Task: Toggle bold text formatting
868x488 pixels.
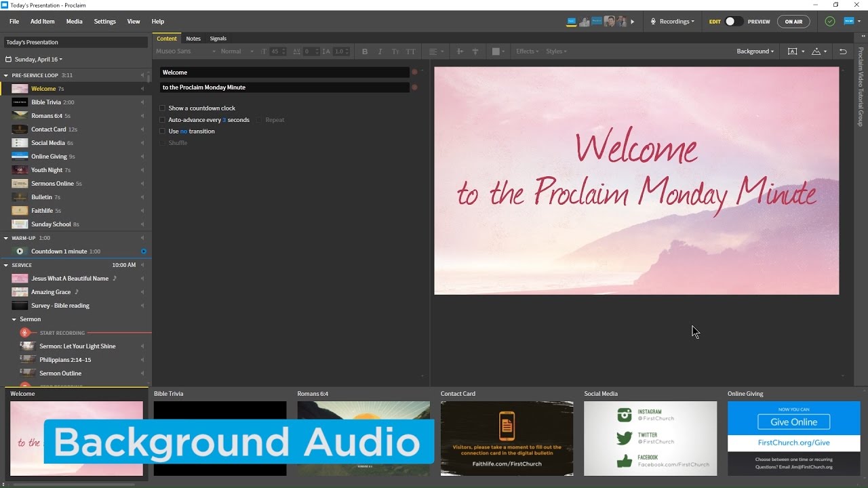Action: coord(365,52)
